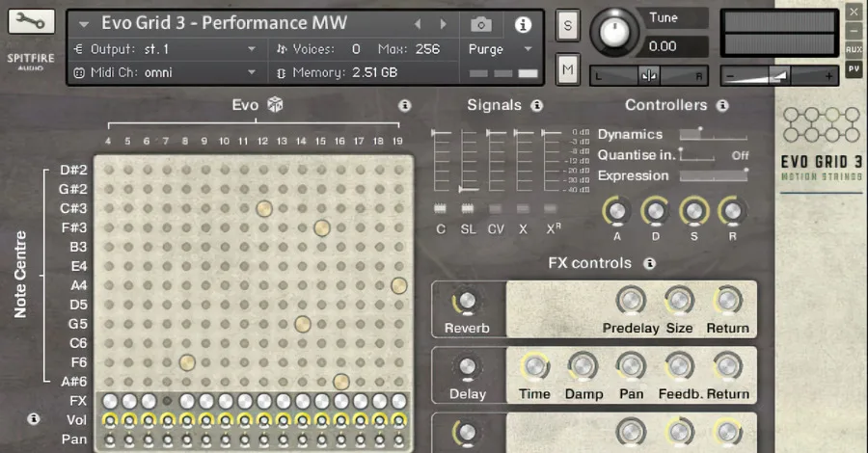Viewport: 868px width, 453px height.
Task: Adjust the Release knob labeled R
Action: tap(732, 211)
